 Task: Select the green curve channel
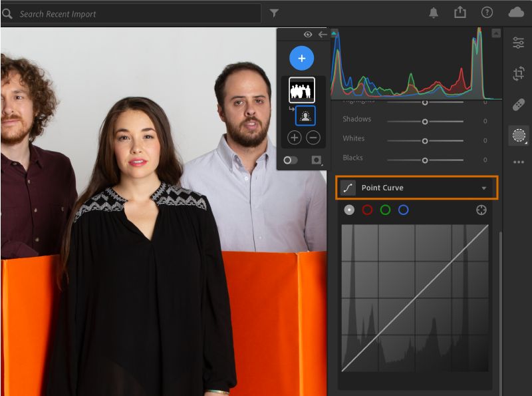[x=385, y=210]
